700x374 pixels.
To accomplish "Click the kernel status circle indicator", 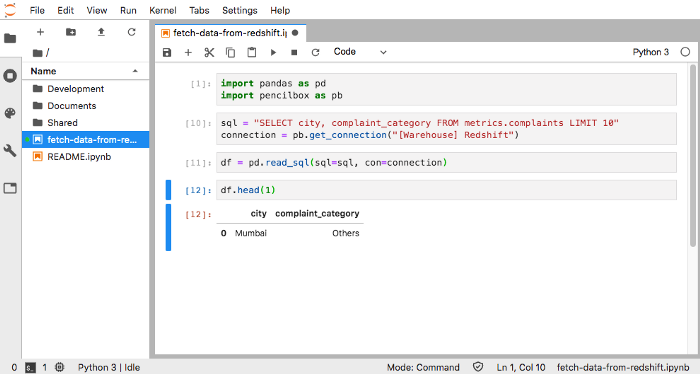I will tap(685, 52).
